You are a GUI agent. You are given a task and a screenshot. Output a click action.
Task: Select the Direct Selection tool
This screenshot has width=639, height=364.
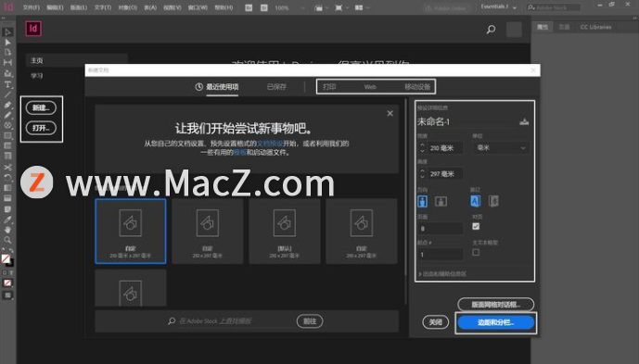(7, 43)
